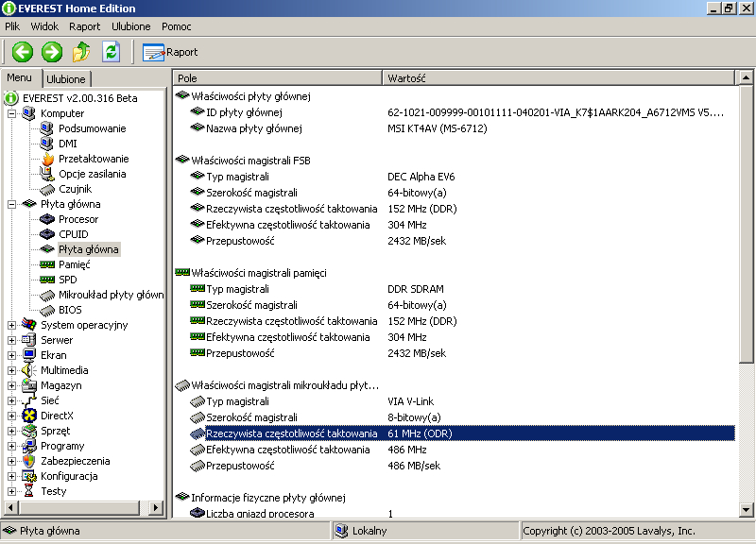The width and height of the screenshot is (756, 544).
Task: Switch to the Menu sidebar tab
Action: point(19,77)
